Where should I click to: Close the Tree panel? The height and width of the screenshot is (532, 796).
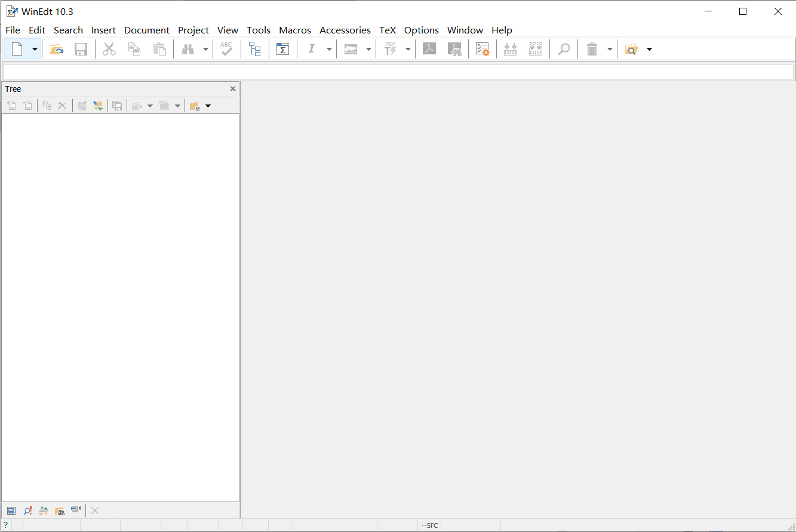[x=233, y=89]
